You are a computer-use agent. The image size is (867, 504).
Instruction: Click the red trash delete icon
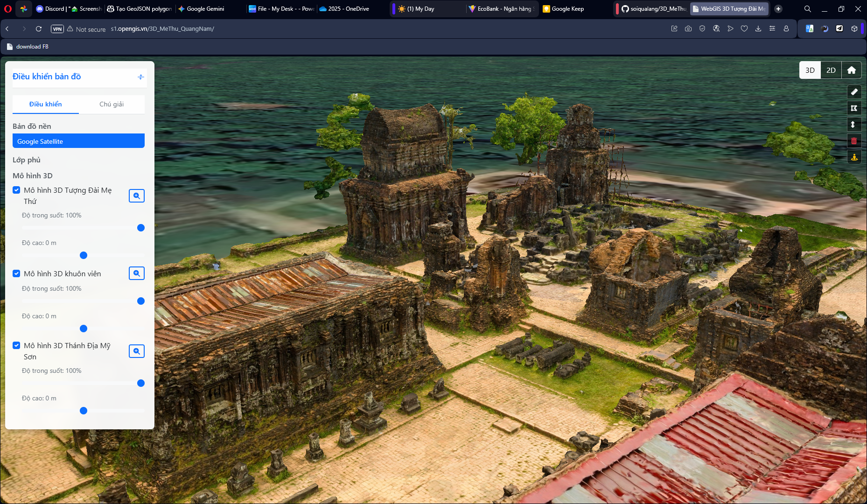point(854,141)
